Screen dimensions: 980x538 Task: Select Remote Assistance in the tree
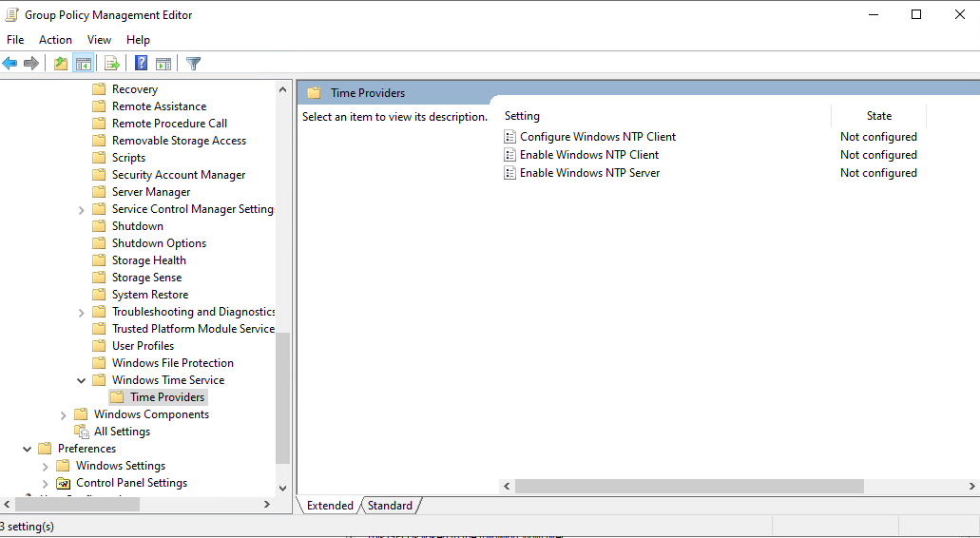(x=159, y=106)
